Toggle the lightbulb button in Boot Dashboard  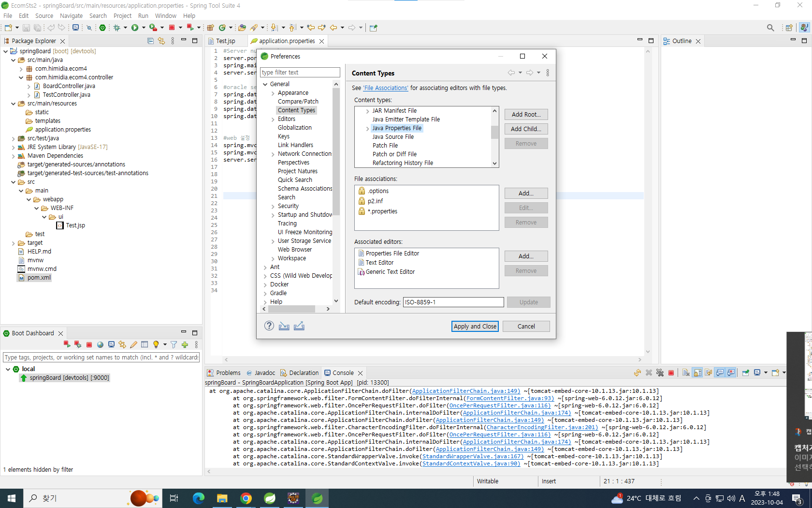point(156,344)
